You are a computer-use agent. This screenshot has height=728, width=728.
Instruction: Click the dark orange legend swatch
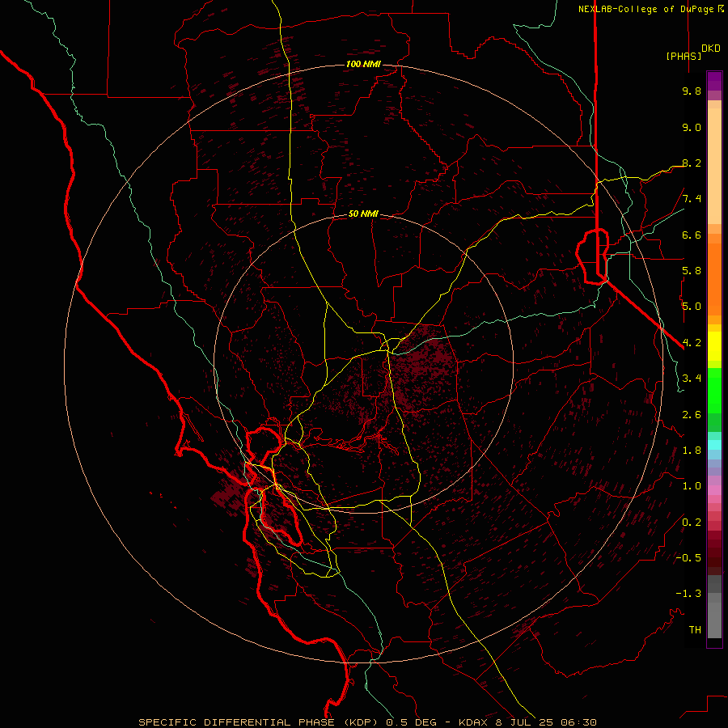(x=714, y=280)
